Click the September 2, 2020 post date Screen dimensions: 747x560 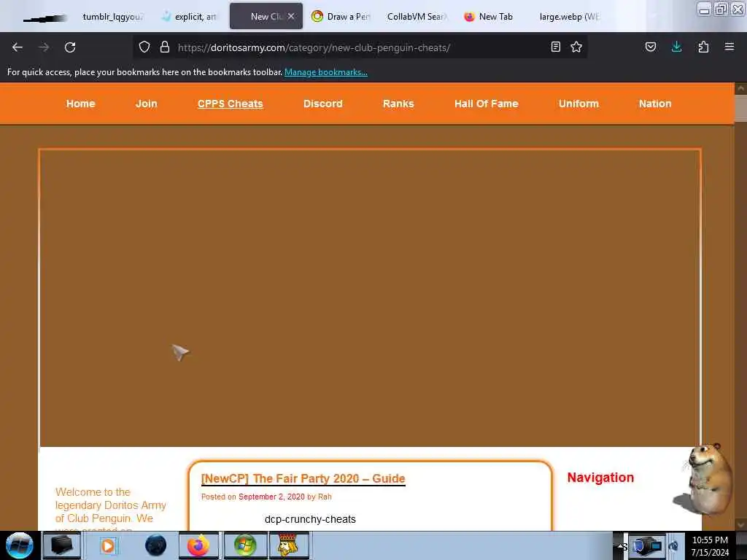[271, 497]
